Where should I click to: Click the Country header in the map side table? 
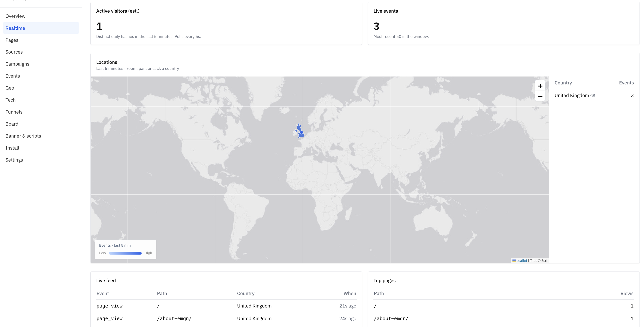[563, 83]
